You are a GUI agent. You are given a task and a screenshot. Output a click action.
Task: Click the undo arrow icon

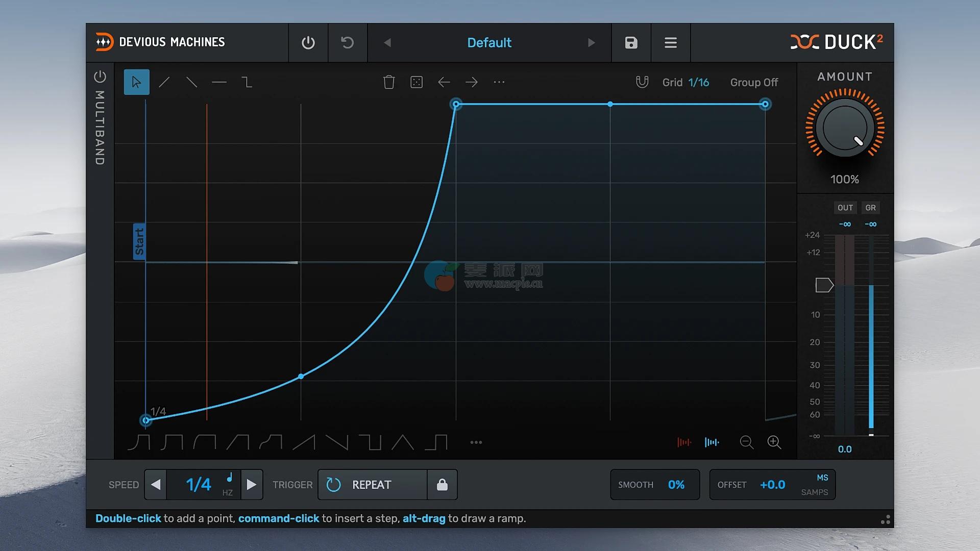click(348, 43)
